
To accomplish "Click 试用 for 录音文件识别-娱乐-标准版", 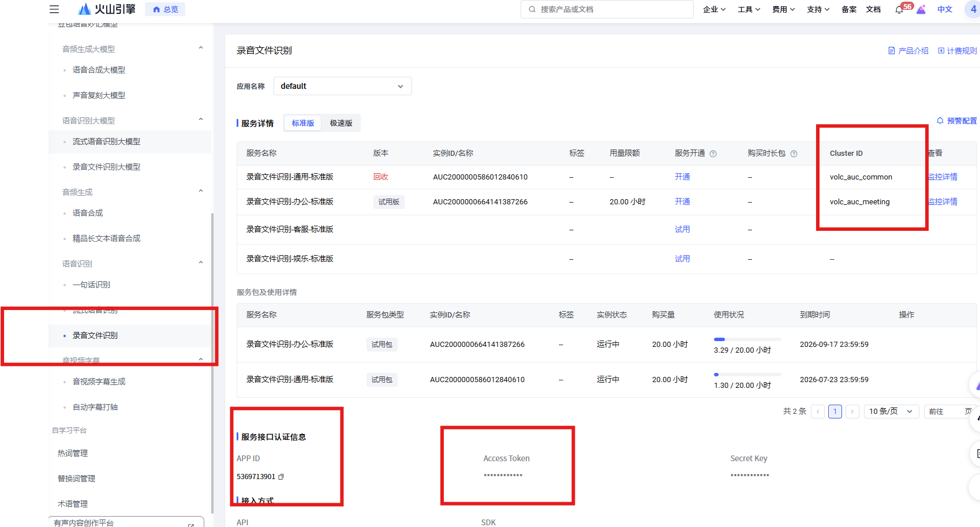I will point(682,259).
